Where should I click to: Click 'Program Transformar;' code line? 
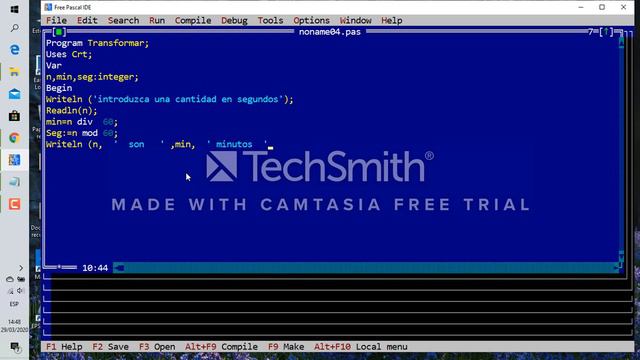click(98, 43)
